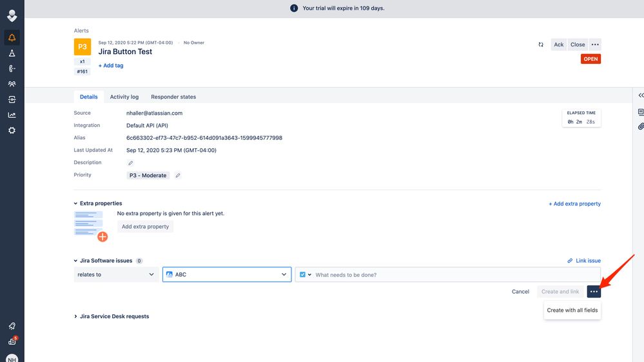The image size is (644, 362).
Task: Click 'Sep 12, 2020 5:23 PM' last updated value
Action: coord(171,150)
